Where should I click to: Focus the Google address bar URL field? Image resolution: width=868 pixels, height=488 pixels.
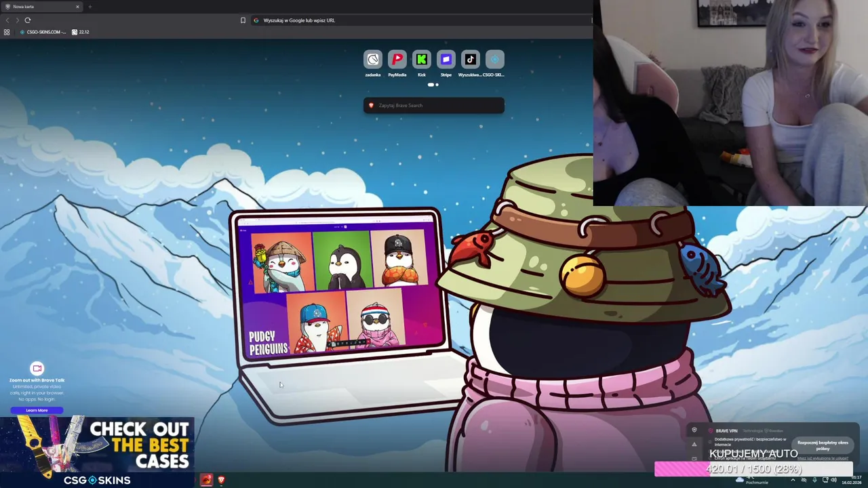click(420, 20)
